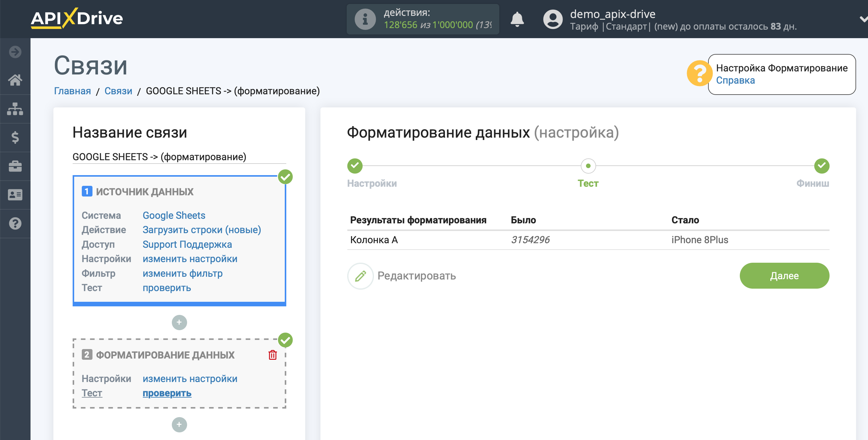The width and height of the screenshot is (868, 440).
Task: Go to home via sidebar house icon
Action: [x=15, y=80]
